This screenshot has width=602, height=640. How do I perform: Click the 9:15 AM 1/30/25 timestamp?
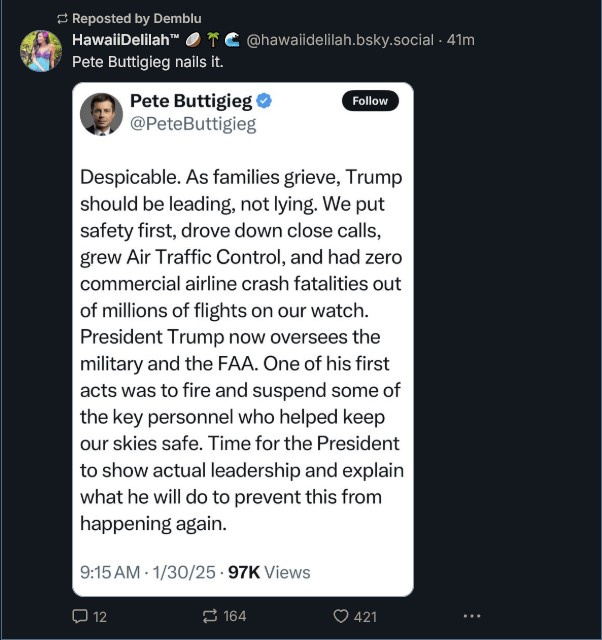pos(147,572)
